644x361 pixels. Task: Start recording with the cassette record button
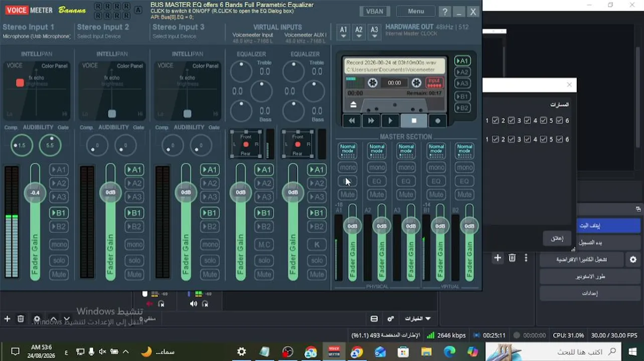coord(438,121)
